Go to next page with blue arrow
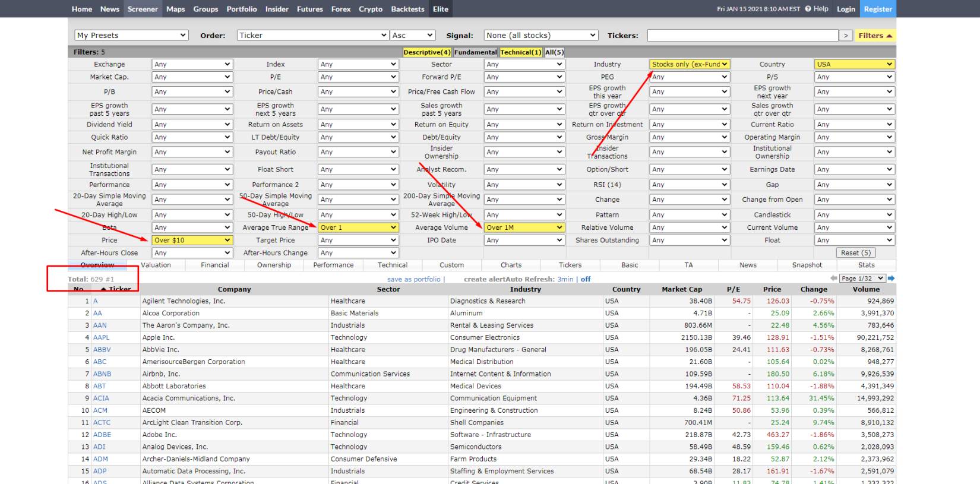This screenshot has width=980, height=484. tap(891, 279)
